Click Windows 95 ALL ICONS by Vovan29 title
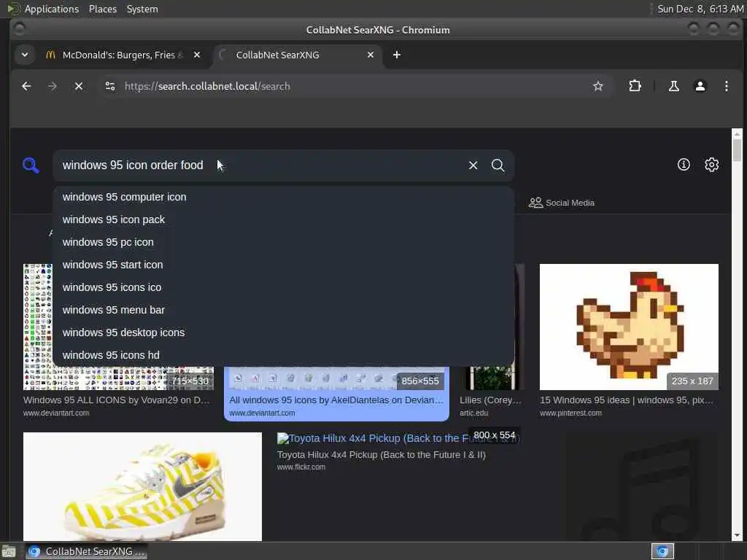The width and height of the screenshot is (747, 560). pyautogui.click(x=117, y=400)
